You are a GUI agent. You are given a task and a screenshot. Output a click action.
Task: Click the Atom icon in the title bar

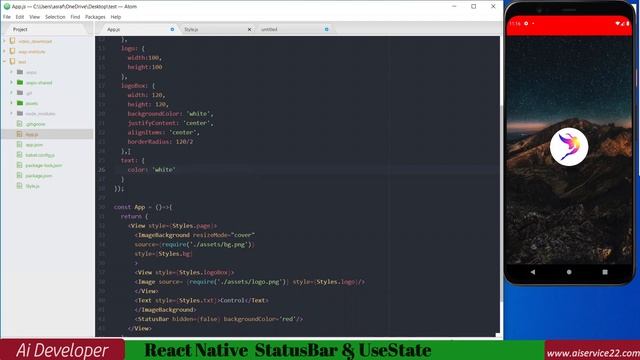click(x=7, y=7)
